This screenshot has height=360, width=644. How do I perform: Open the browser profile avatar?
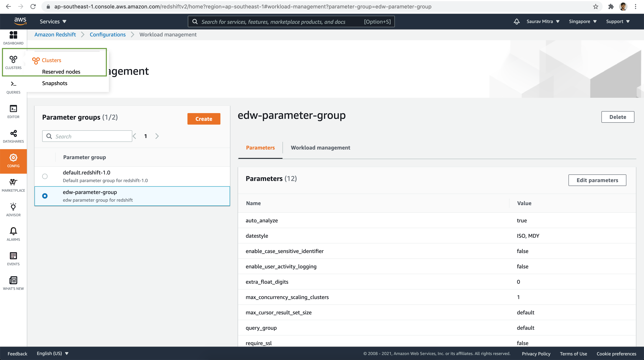[623, 7]
